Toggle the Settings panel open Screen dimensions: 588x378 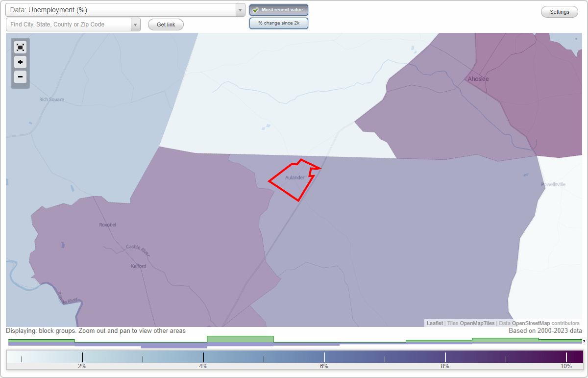(x=559, y=11)
